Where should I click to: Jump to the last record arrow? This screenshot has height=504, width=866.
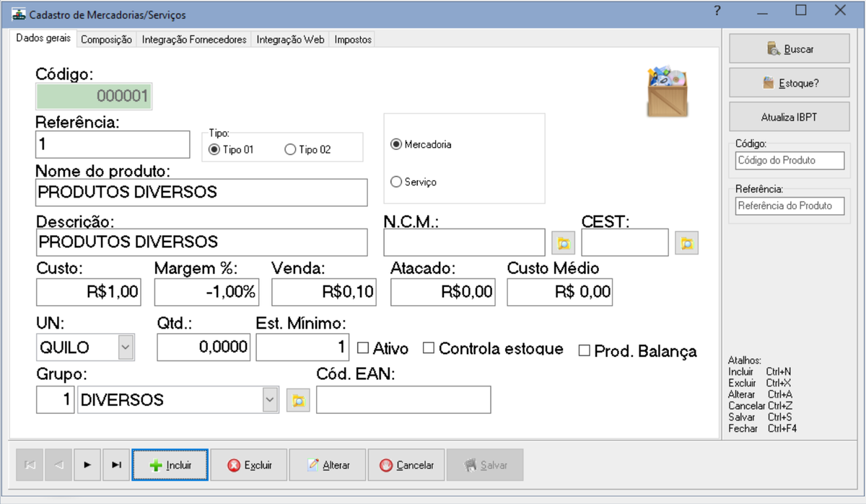(116, 465)
